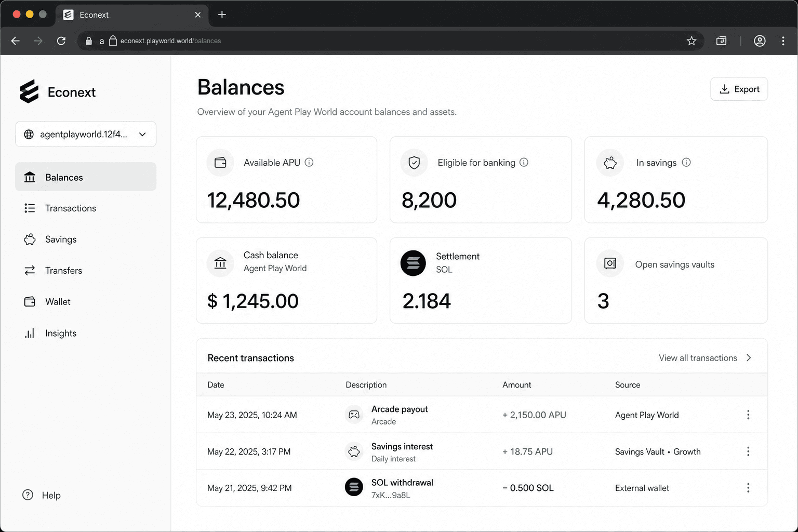Click the Export button

(739, 89)
